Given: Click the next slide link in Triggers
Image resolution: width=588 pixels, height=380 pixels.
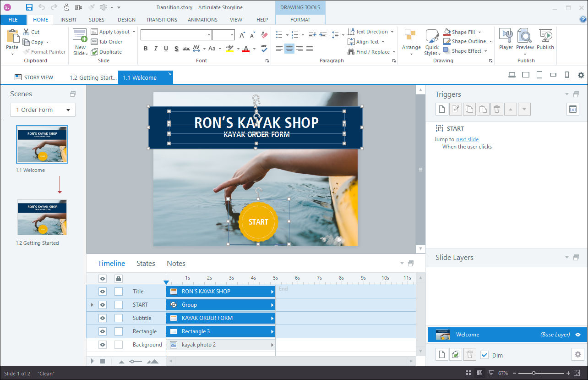Looking at the screenshot, I should pos(467,139).
